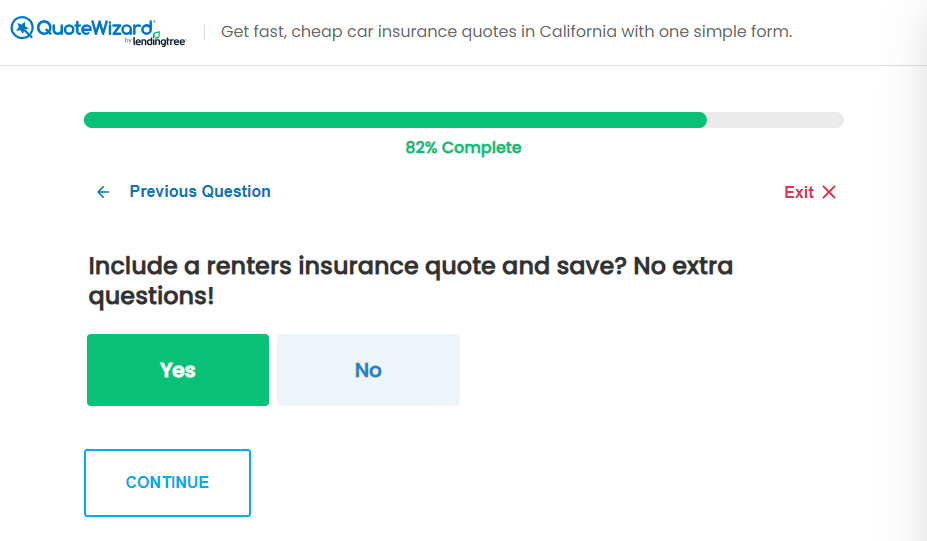927x541 pixels.
Task: Click the Exit link text
Action: [x=798, y=192]
